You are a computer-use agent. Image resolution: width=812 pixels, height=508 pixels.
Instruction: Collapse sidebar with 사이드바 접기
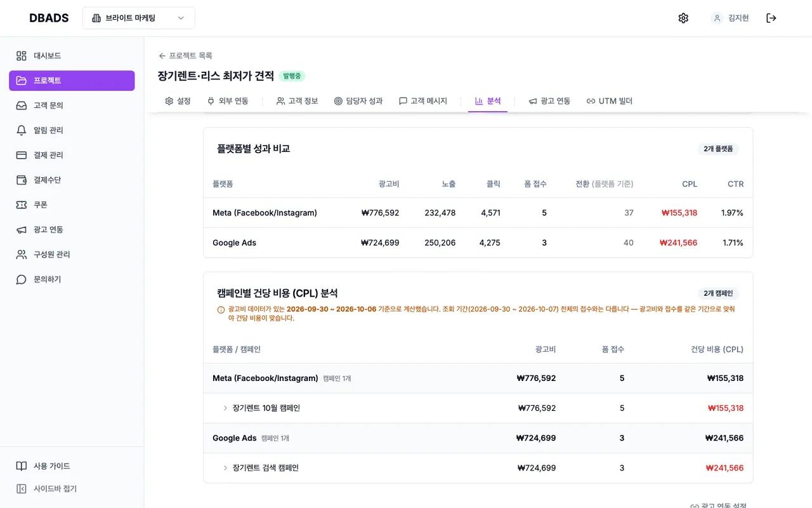click(x=72, y=489)
